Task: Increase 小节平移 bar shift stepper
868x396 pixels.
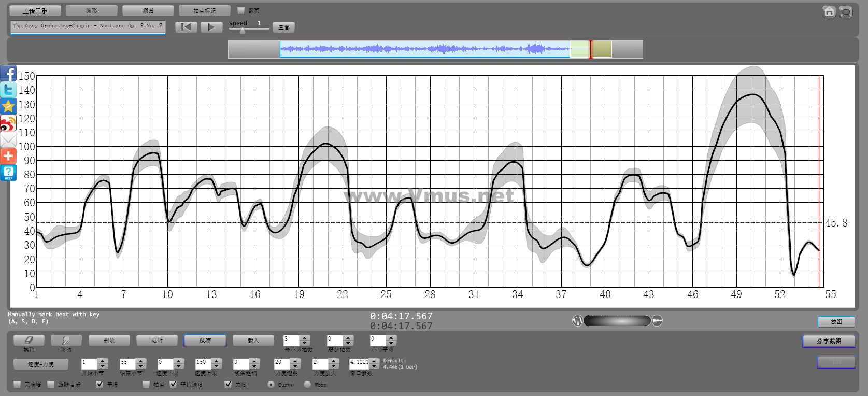Action: pyautogui.click(x=392, y=338)
